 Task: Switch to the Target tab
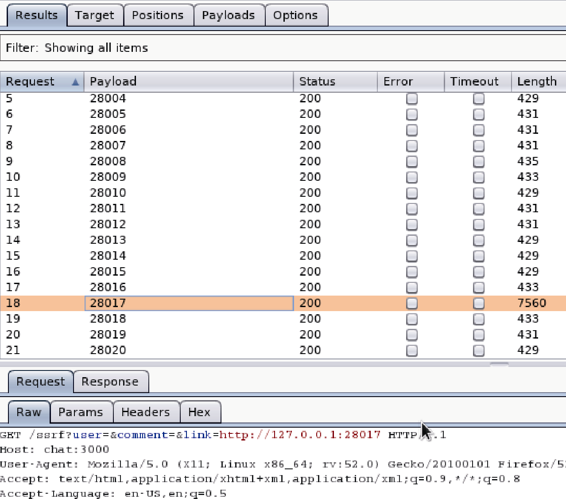tap(95, 15)
